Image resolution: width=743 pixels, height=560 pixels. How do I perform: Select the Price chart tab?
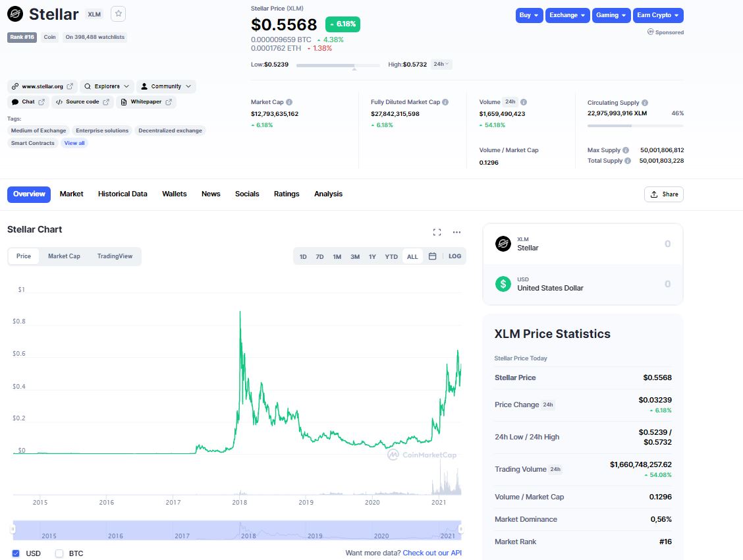[x=24, y=256]
